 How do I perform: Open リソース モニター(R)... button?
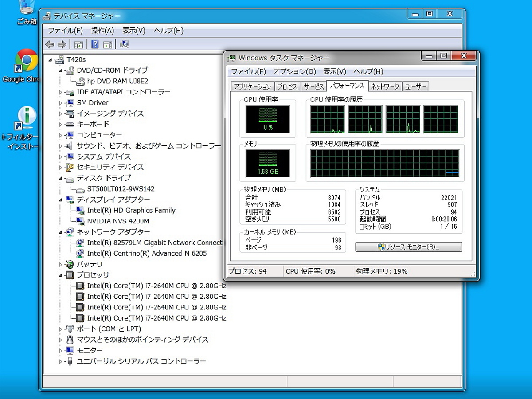(408, 247)
